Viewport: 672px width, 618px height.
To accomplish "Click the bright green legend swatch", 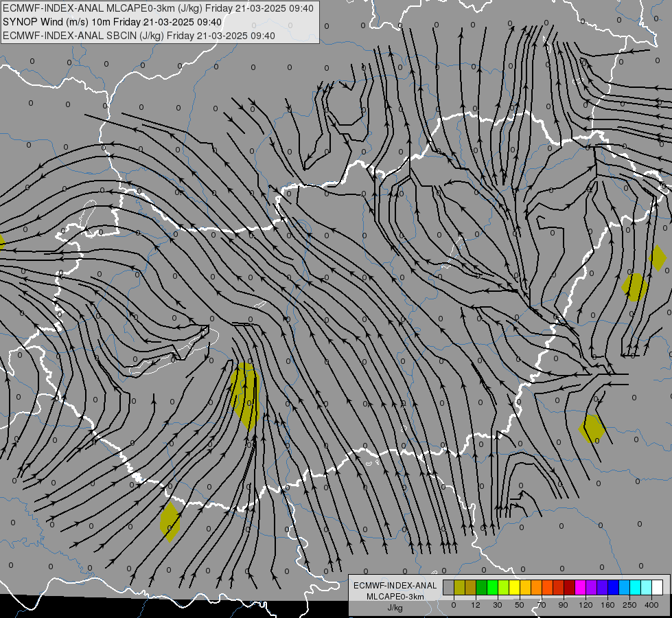I will coord(492,587).
